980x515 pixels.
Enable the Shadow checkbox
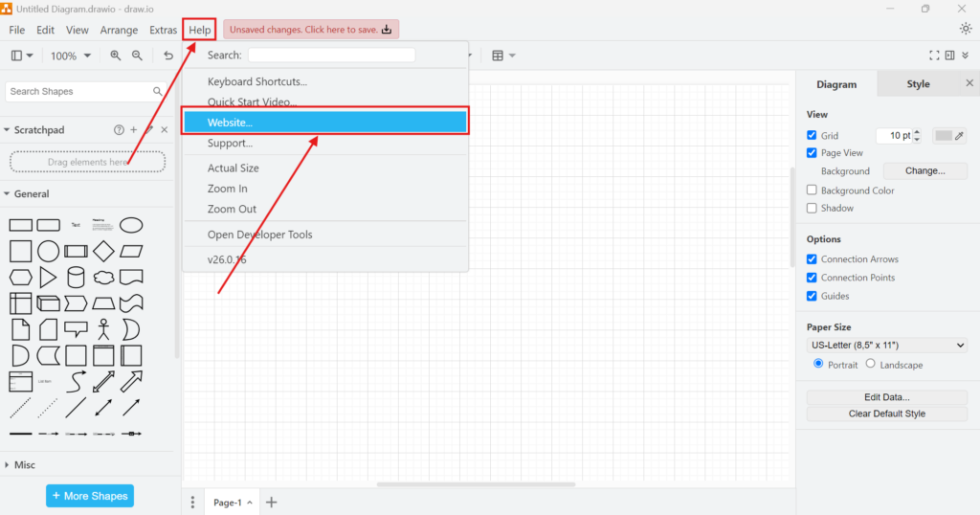pyautogui.click(x=812, y=208)
